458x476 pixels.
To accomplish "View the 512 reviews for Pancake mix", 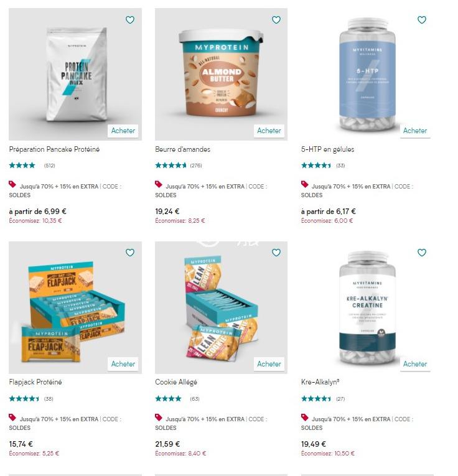I will point(50,166).
